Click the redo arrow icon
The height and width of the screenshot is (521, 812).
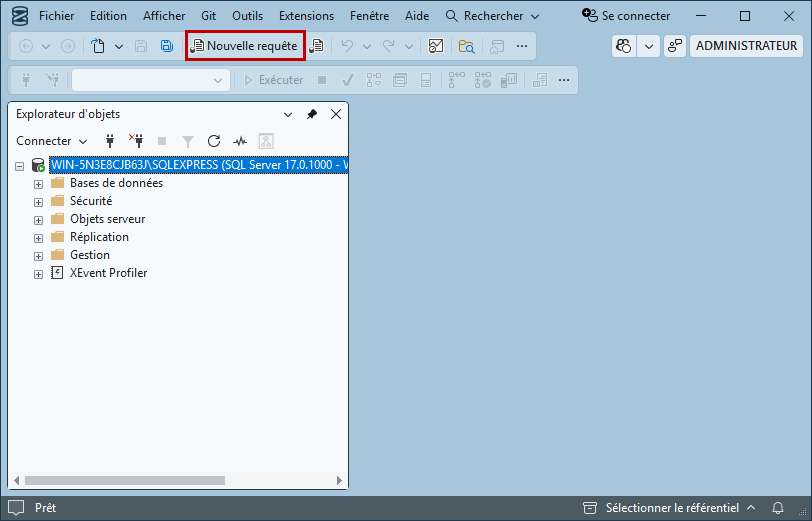389,46
